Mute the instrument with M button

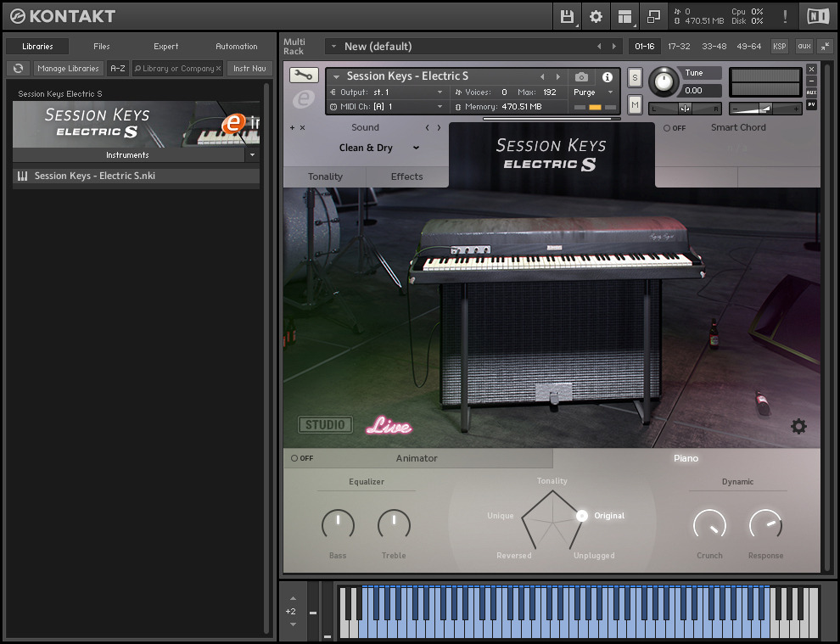[x=635, y=104]
